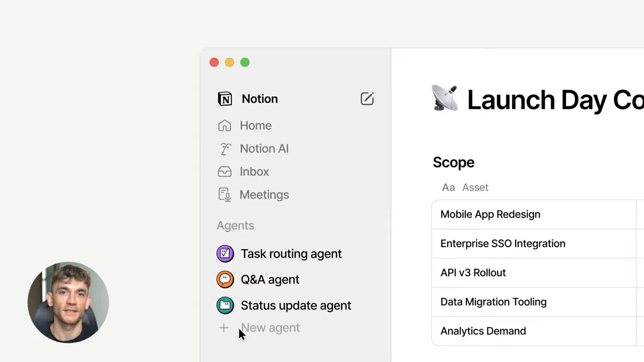Click the Scope heading
This screenshot has width=644, height=362.
[453, 162]
